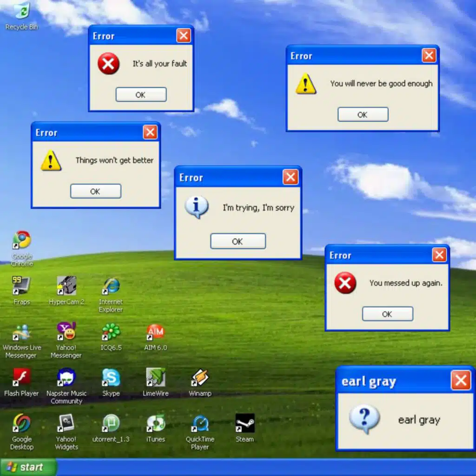
Task: Click the info bubble in "I'm trying" dialog
Action: [x=197, y=207]
